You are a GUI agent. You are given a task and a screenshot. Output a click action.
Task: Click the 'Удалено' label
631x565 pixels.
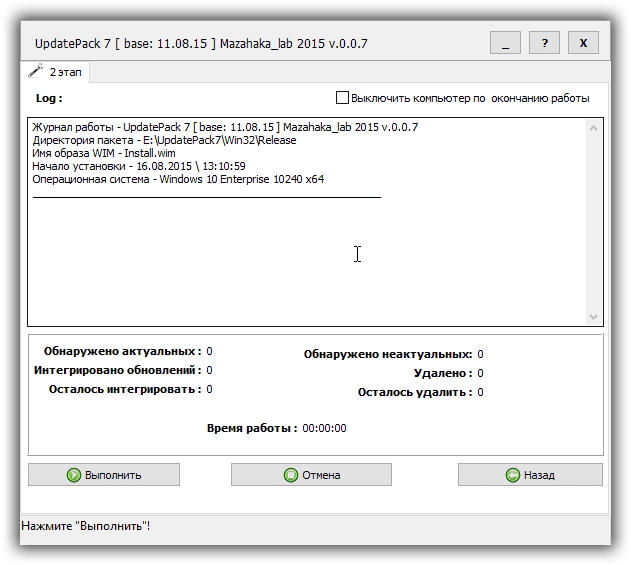click(443, 373)
